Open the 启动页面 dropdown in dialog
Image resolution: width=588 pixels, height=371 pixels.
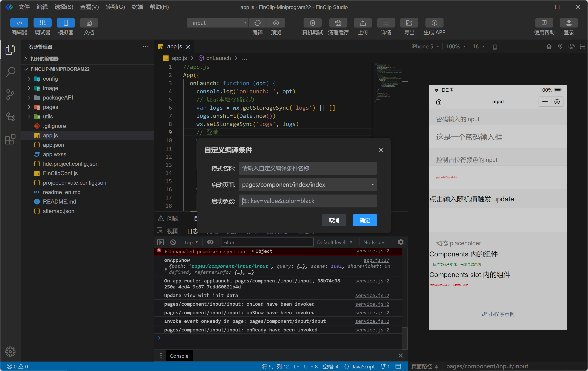click(307, 184)
